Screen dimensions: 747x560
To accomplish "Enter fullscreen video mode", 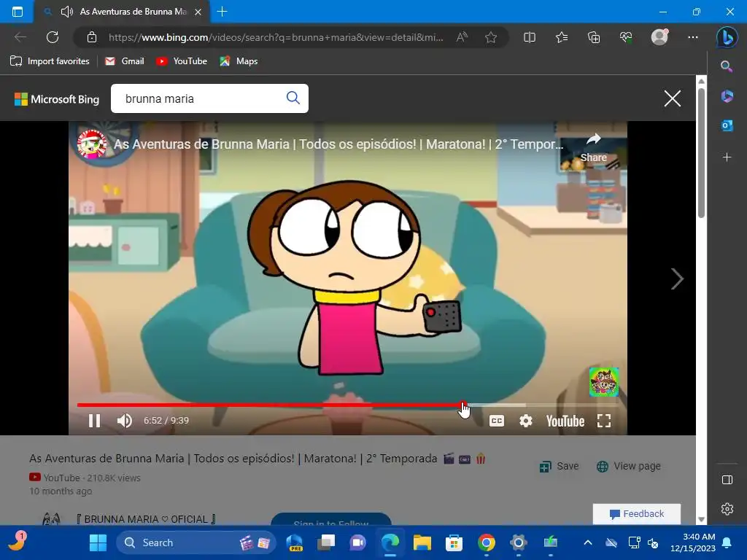I will point(604,421).
